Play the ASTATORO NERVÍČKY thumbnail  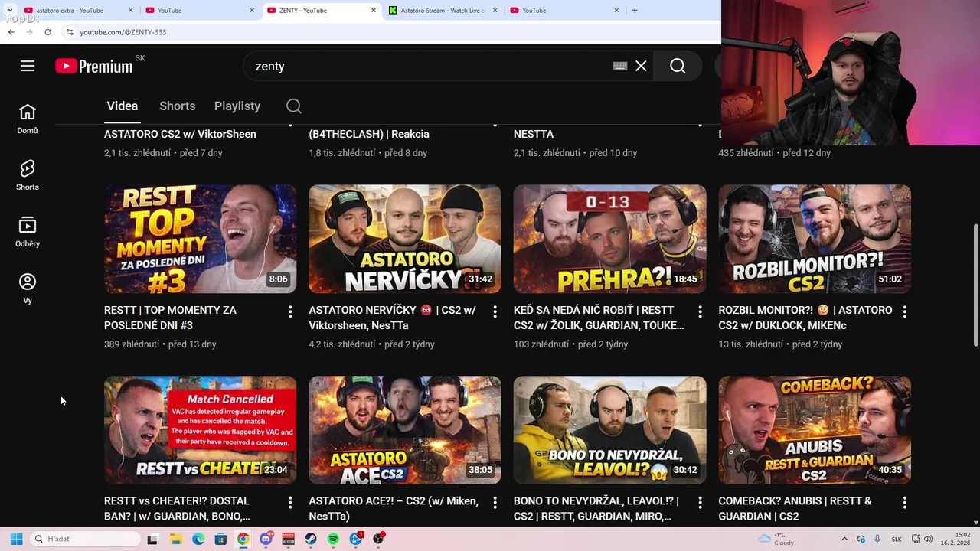(405, 239)
